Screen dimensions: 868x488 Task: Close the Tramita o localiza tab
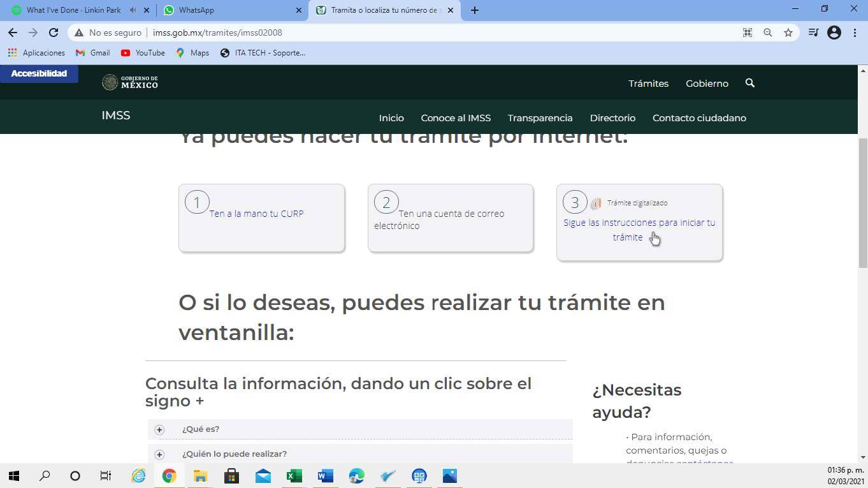click(x=451, y=10)
